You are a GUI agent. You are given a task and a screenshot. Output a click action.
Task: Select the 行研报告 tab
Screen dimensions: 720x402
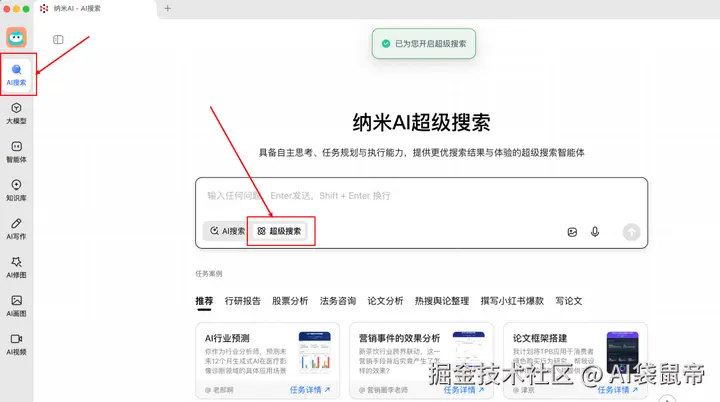click(x=242, y=301)
